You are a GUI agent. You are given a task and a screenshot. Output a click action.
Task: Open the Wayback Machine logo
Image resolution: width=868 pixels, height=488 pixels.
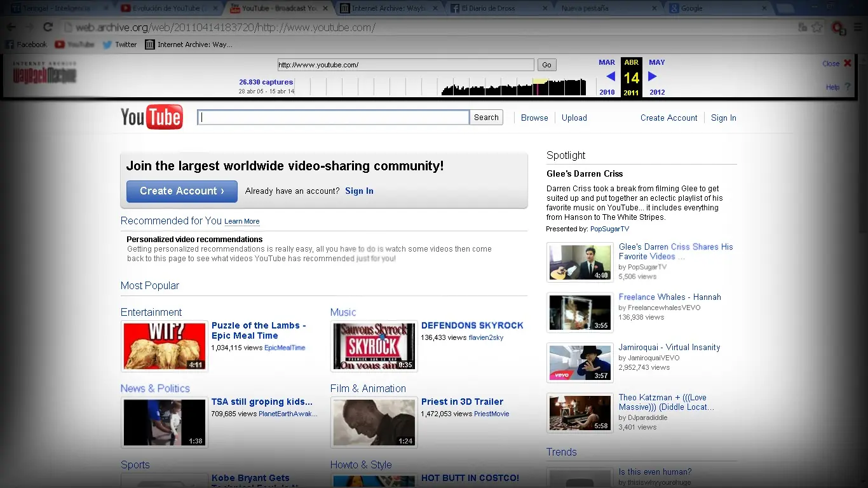click(x=44, y=74)
